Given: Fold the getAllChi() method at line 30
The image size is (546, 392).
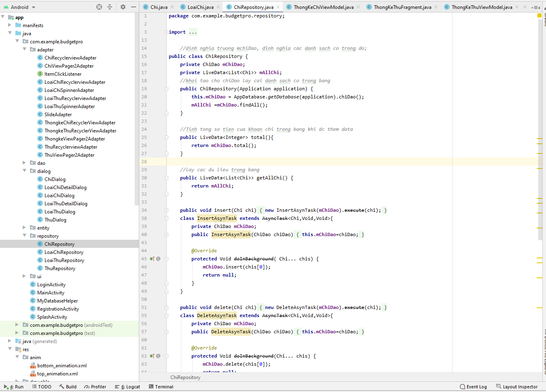Looking at the screenshot, I should pos(166,178).
